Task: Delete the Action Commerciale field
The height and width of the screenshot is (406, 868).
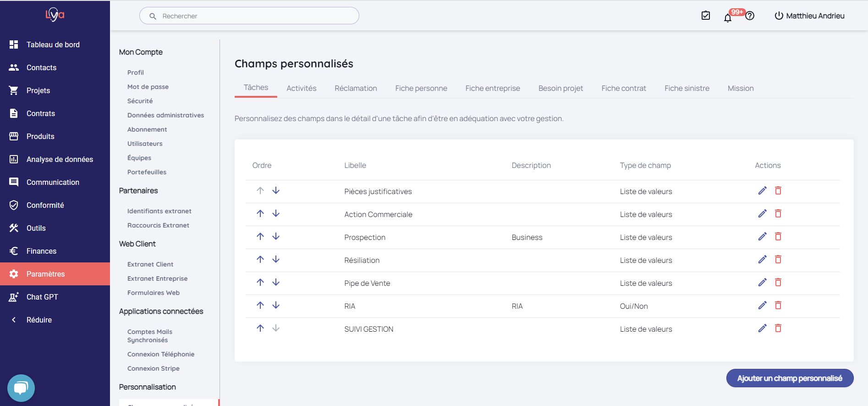Action: (x=778, y=213)
